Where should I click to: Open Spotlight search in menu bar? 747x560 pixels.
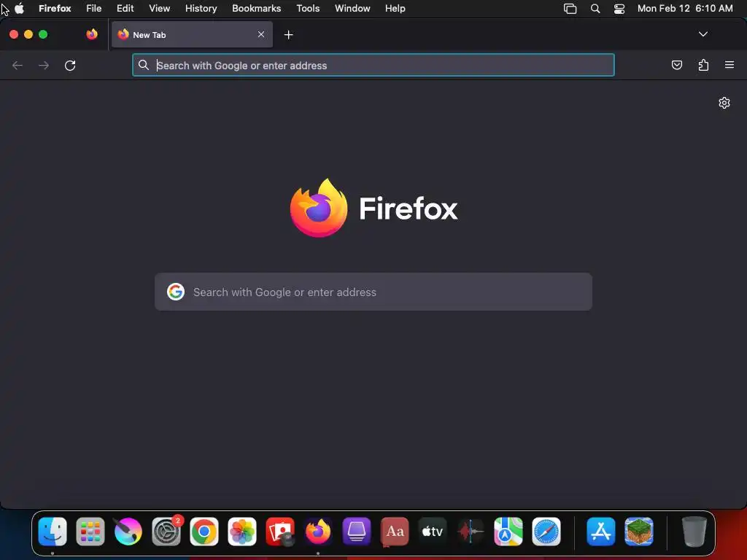(x=595, y=9)
